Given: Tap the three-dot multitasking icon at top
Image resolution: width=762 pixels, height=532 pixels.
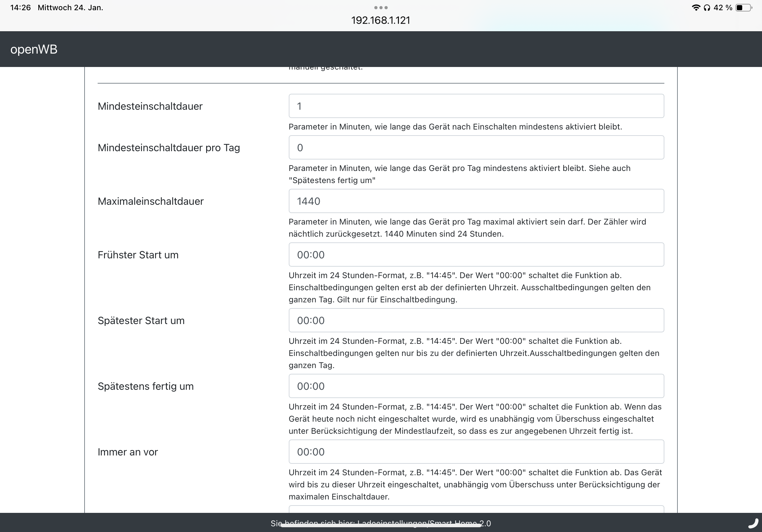Looking at the screenshot, I should (381, 7).
